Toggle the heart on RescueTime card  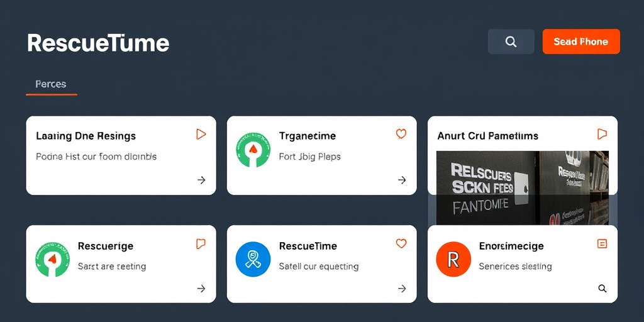coord(401,243)
